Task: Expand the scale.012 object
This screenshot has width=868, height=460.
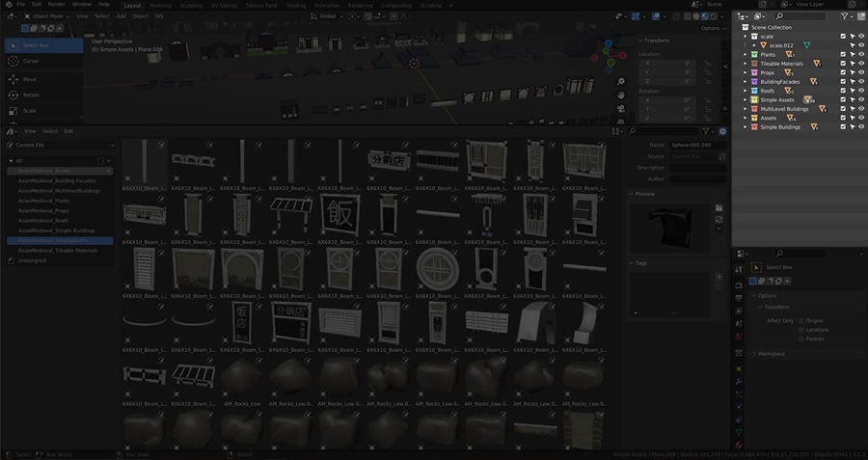Action: point(754,45)
